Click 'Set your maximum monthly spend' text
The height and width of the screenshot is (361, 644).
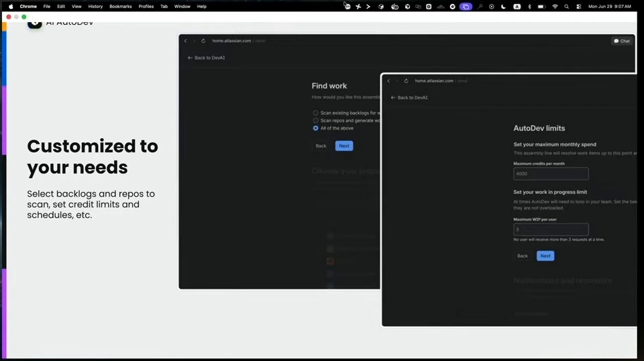555,144
